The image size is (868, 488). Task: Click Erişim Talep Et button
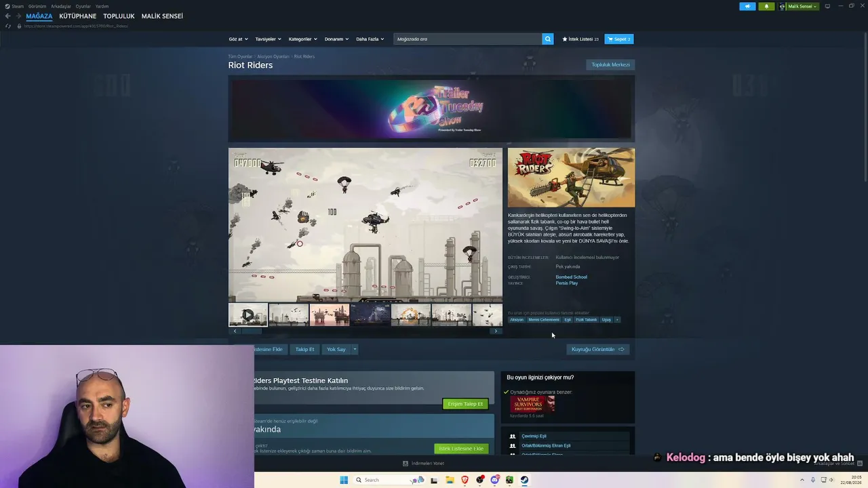point(465,404)
